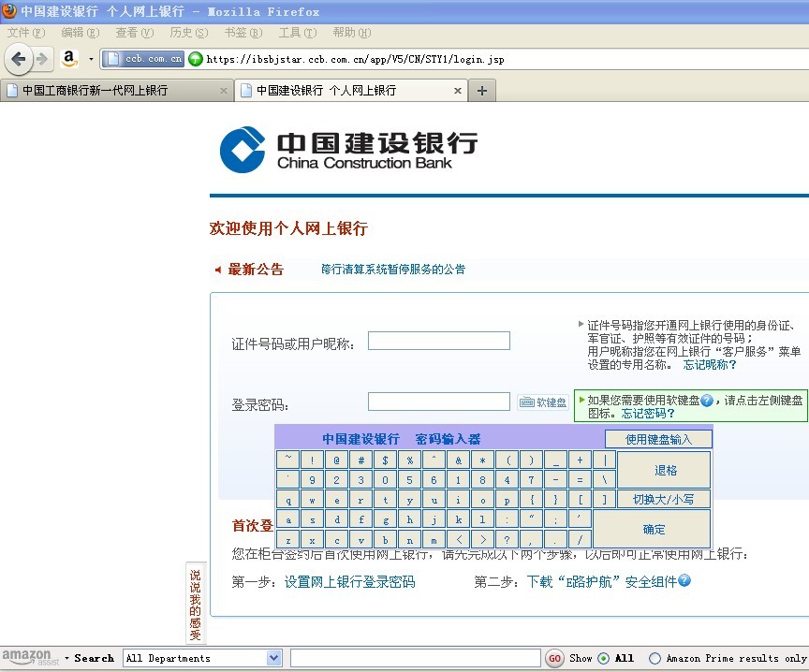Switch to 中国建设银行 个人网上银行 tab

click(351, 91)
